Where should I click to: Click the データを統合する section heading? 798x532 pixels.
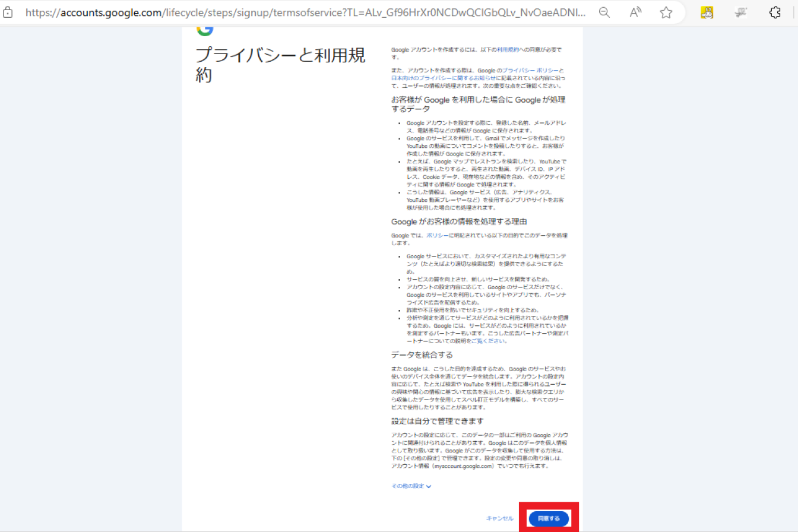coord(422,355)
